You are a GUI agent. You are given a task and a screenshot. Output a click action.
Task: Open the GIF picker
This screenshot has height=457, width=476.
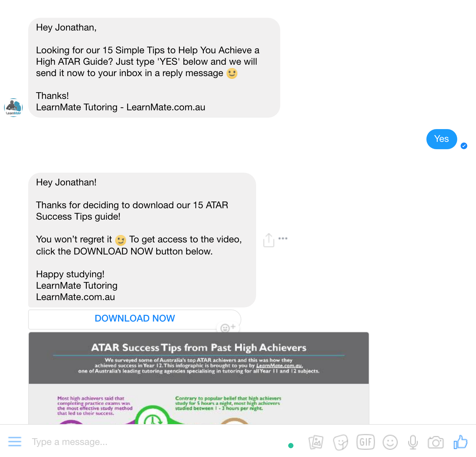tap(365, 442)
